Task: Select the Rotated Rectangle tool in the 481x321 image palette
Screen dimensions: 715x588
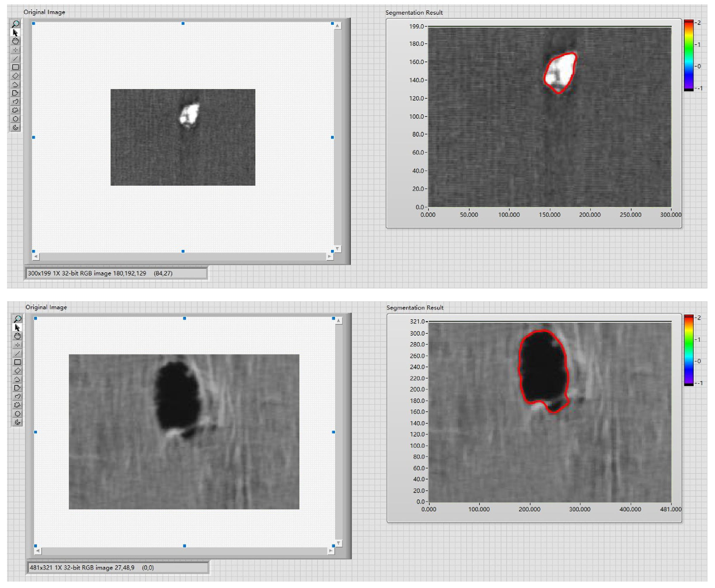Action: point(18,370)
